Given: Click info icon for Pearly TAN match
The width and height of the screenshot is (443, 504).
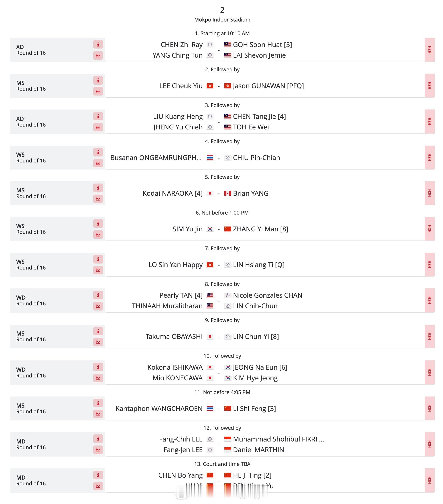Looking at the screenshot, I should (98, 295).
